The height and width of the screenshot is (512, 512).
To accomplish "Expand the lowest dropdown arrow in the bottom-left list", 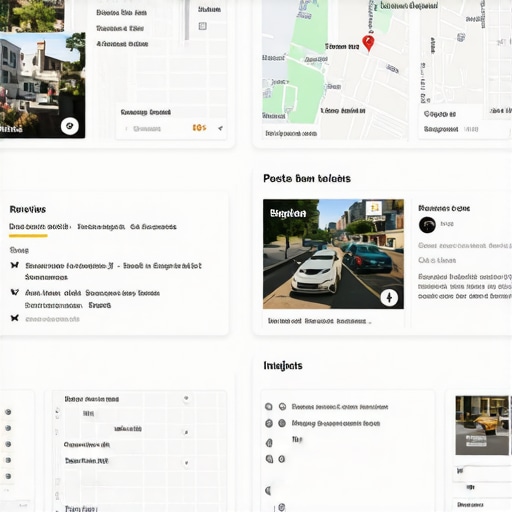I will tap(186, 463).
